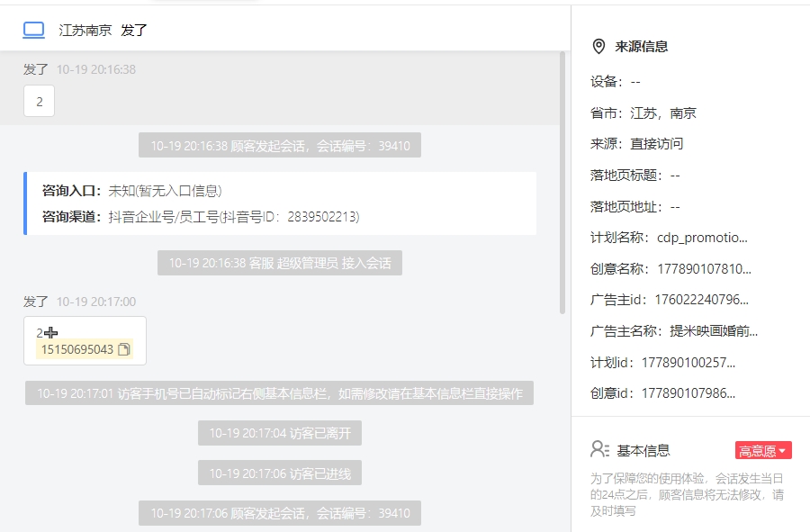The height and width of the screenshot is (532, 810).
Task: Click the location pin icon beside 来源信息
Action: (x=598, y=47)
